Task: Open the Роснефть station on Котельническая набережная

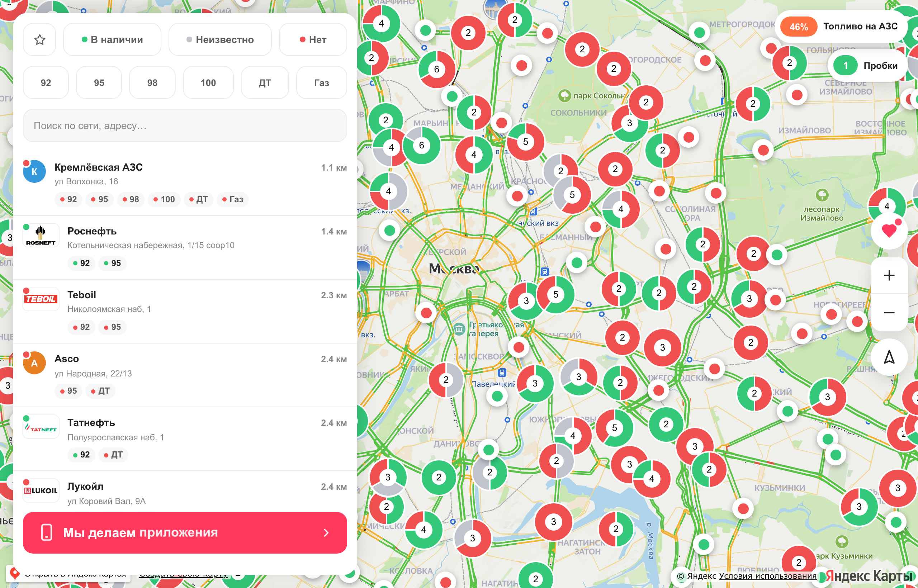Action: (x=185, y=247)
